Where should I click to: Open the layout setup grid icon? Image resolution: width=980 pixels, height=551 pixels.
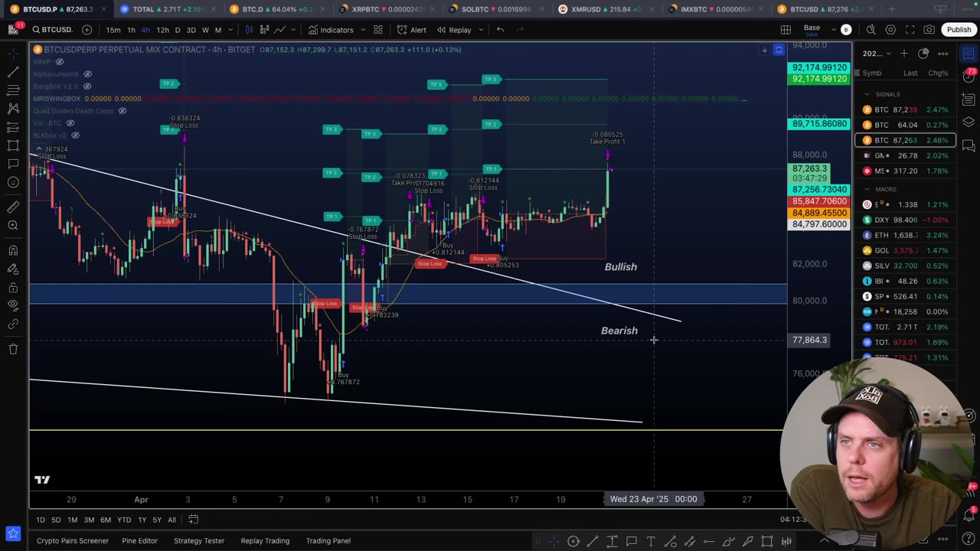tap(786, 30)
